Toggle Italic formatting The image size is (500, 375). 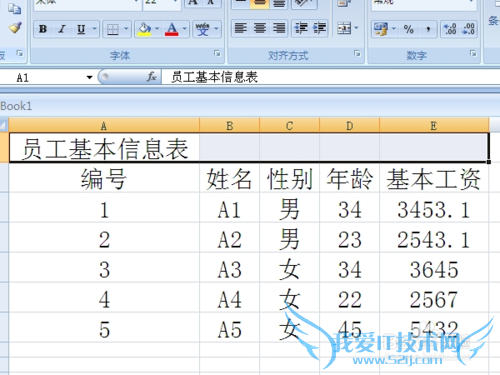62,29
